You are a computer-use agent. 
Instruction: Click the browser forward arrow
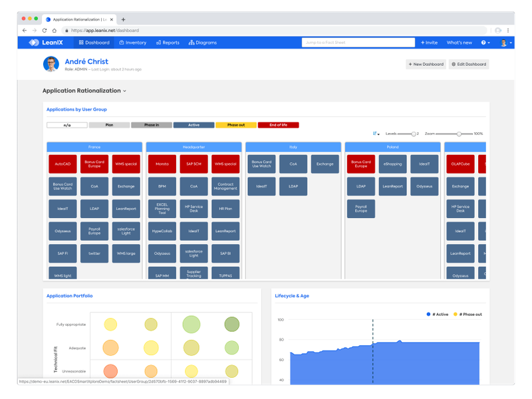(x=35, y=30)
